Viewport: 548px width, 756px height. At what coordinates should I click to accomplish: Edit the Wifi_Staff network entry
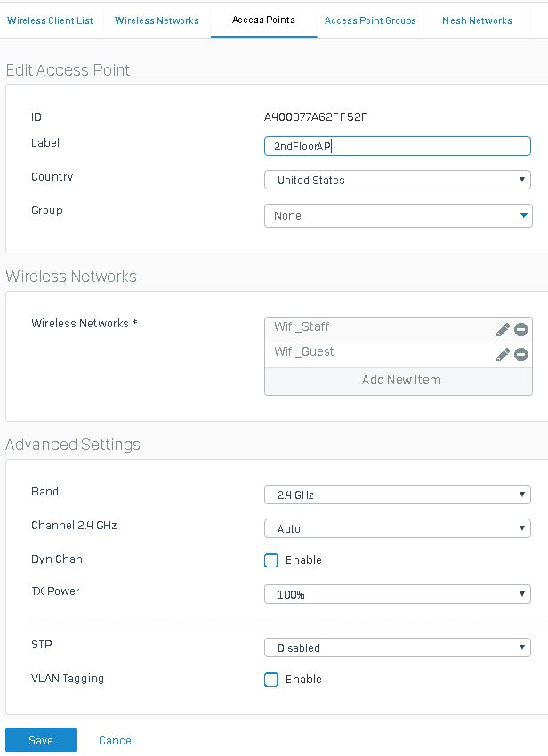tap(503, 330)
